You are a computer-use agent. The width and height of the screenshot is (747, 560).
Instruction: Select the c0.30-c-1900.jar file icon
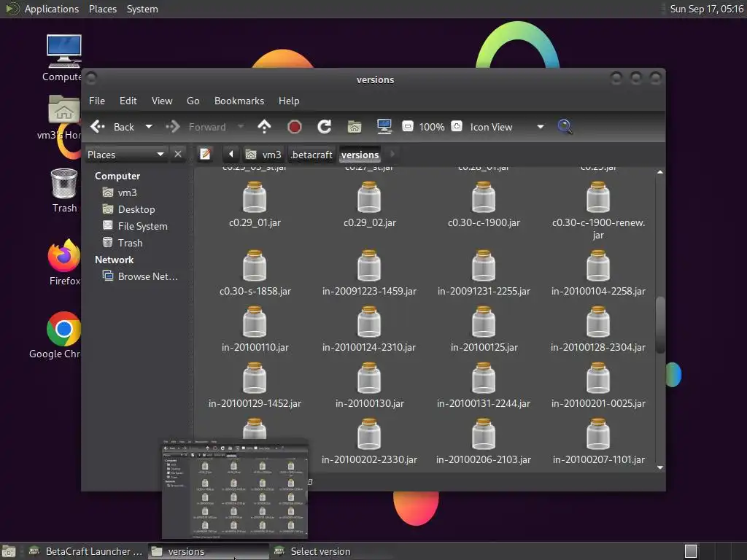(x=484, y=197)
